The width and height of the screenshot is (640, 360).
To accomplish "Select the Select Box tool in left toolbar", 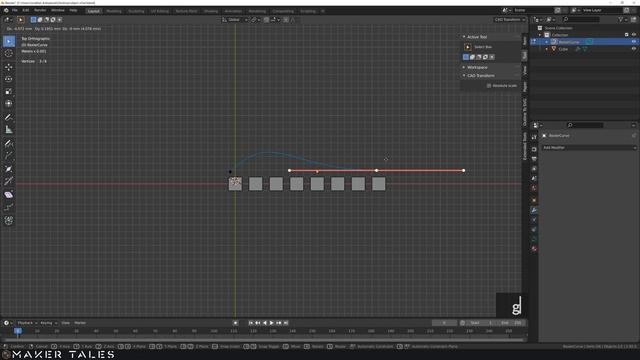I will (x=9, y=41).
